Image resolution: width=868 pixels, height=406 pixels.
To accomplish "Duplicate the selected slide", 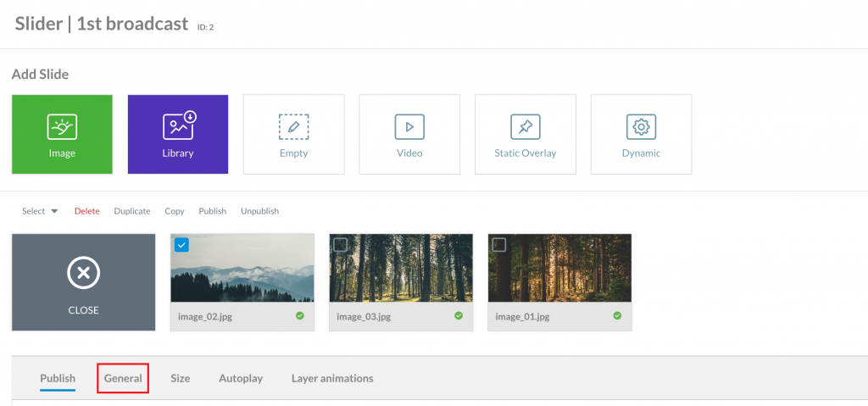I will 132,211.
